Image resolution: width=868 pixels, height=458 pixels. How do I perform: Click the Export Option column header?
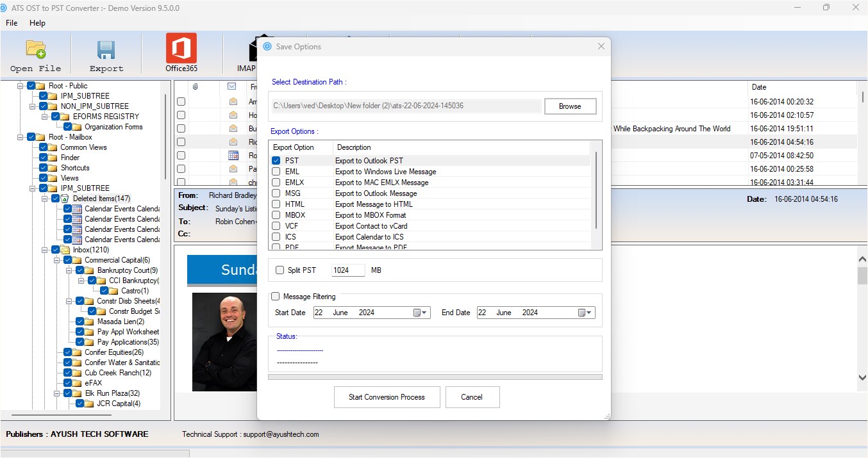coord(301,147)
